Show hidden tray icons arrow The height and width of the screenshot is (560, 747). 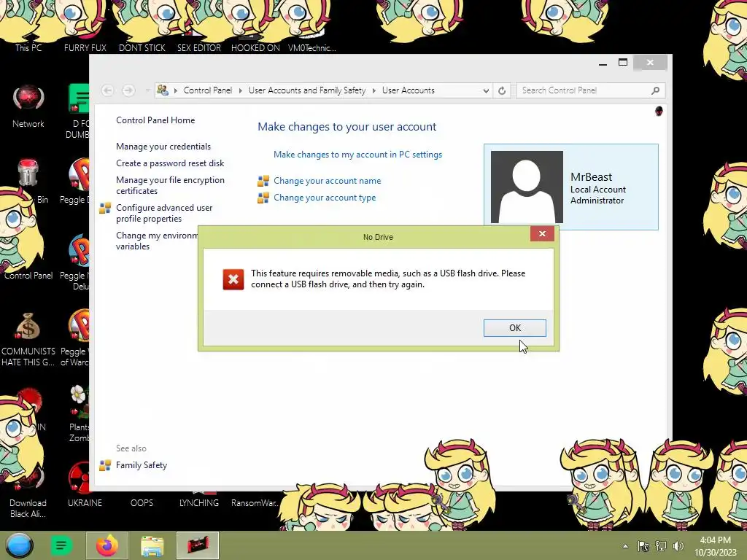click(625, 546)
